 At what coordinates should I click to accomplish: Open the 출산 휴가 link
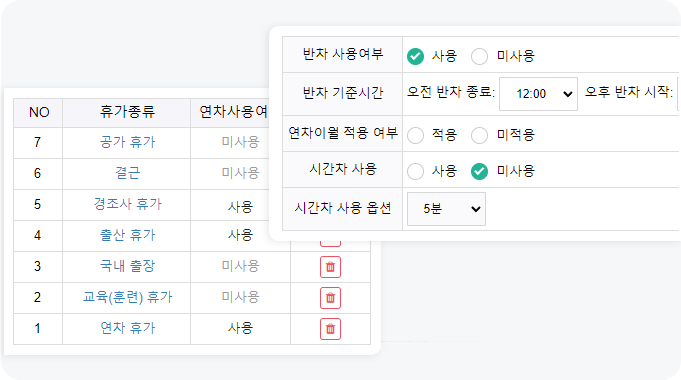[127, 235]
